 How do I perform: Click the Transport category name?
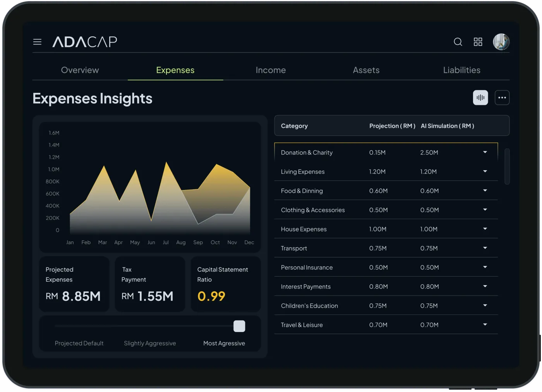294,248
